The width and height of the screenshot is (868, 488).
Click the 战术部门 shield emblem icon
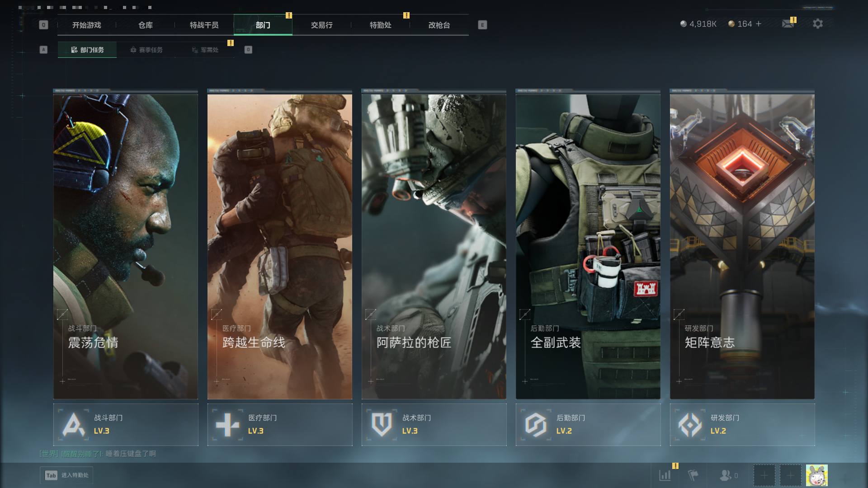point(382,425)
